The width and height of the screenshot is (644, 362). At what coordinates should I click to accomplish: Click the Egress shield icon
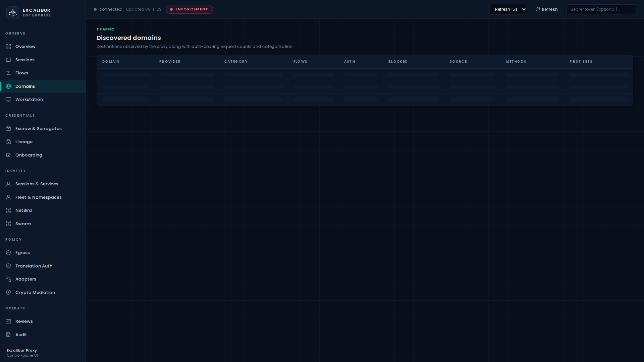coord(8,253)
